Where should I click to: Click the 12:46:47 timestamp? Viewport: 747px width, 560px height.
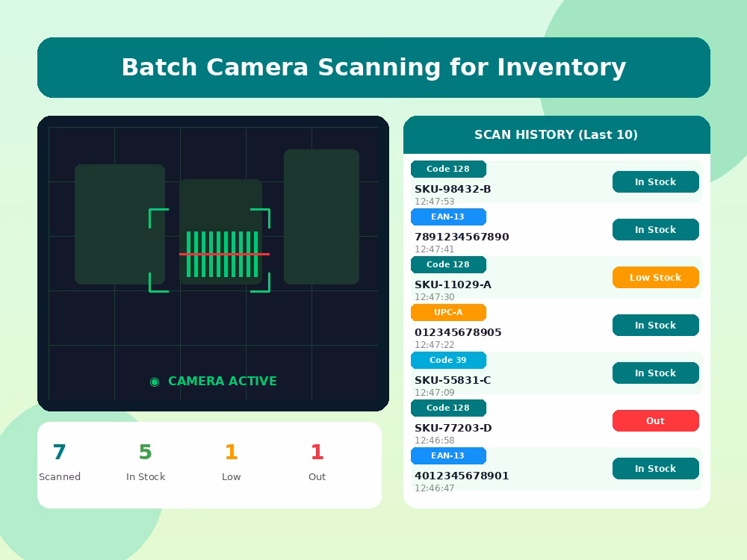pyautogui.click(x=435, y=488)
